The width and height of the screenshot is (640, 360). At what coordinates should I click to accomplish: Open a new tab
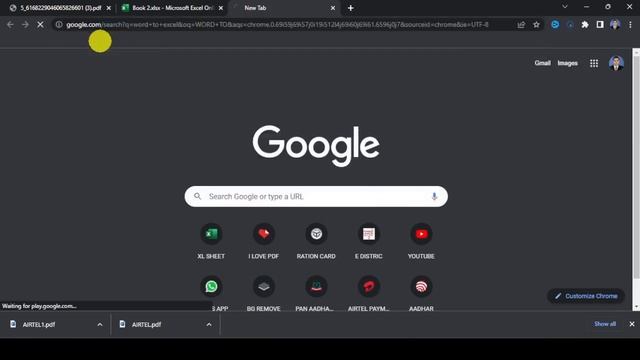pyautogui.click(x=351, y=8)
